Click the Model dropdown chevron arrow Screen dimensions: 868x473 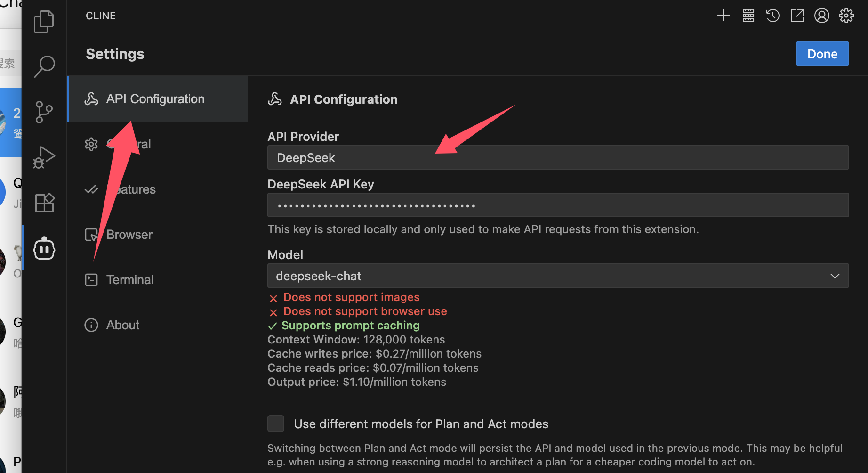coord(835,276)
